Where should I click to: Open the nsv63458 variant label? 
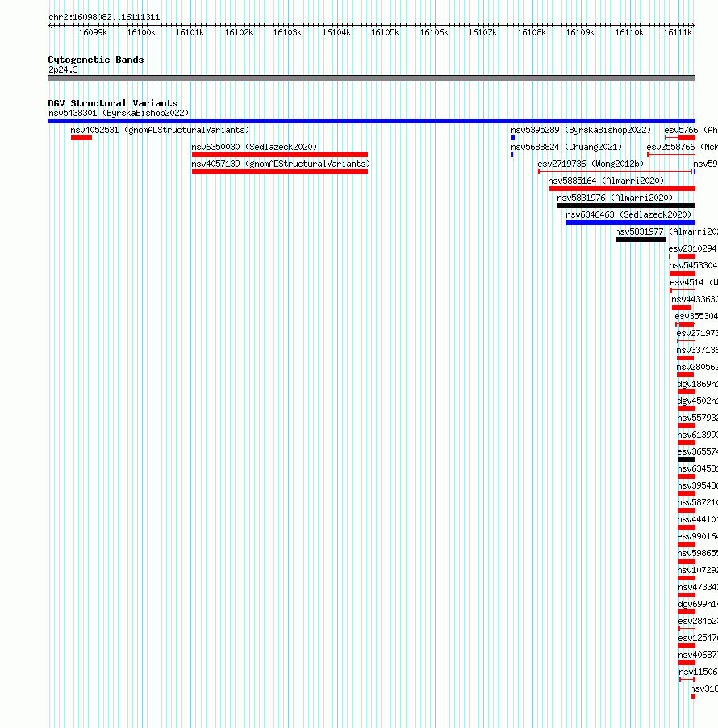(698, 469)
